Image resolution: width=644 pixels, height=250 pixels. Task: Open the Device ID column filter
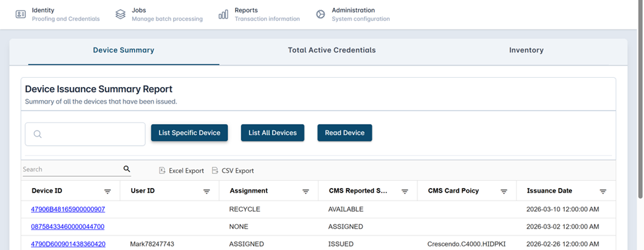click(x=108, y=191)
